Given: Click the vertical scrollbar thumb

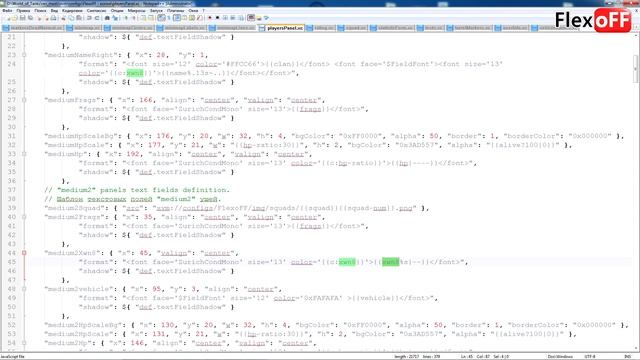Looking at the screenshot, I should [636, 69].
